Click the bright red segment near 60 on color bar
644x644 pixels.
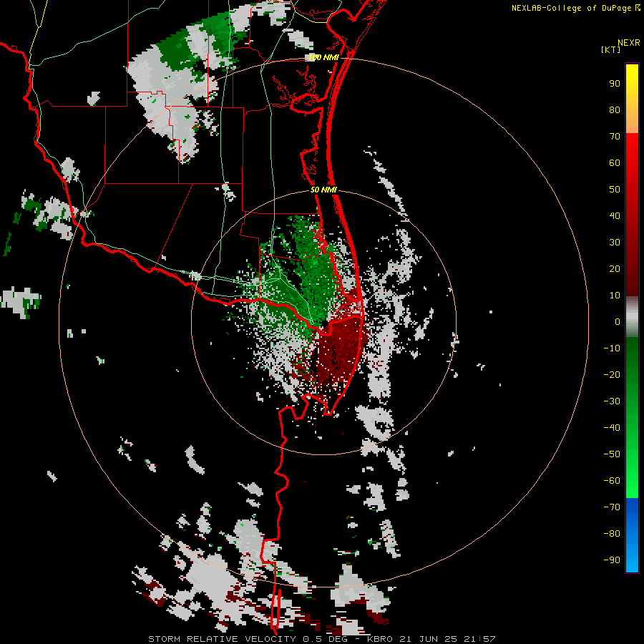click(x=632, y=163)
